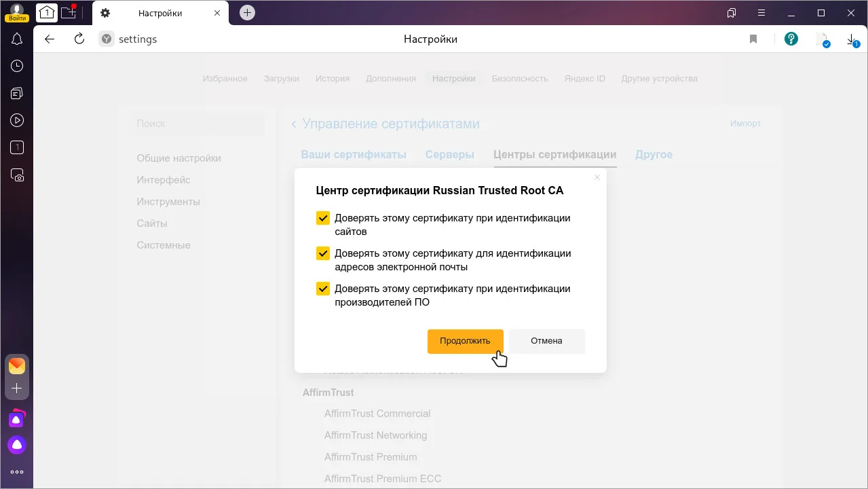Click the Отмена button
The width and height of the screenshot is (868, 489).
546,341
